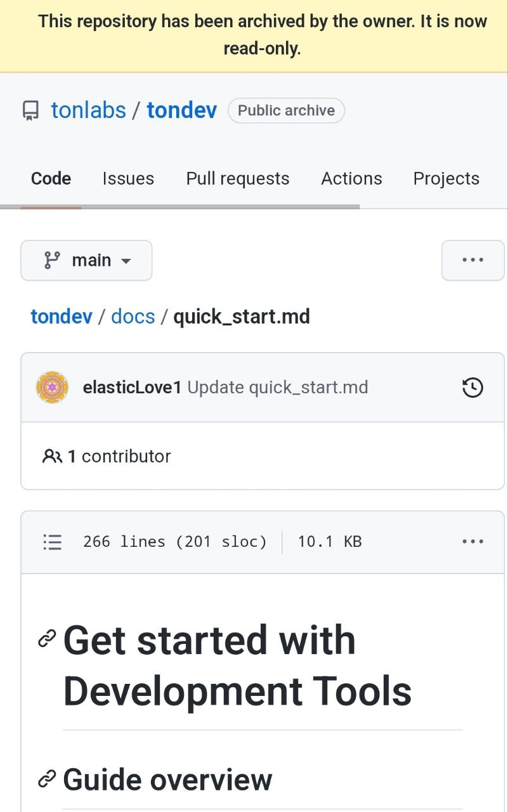Click the git branch icon
The image size is (508, 812).
tap(52, 260)
